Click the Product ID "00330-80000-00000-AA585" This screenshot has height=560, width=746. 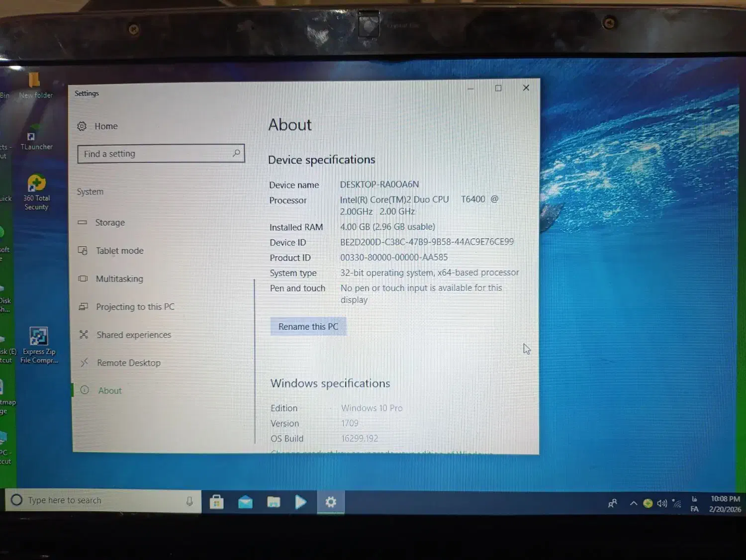pos(394,257)
